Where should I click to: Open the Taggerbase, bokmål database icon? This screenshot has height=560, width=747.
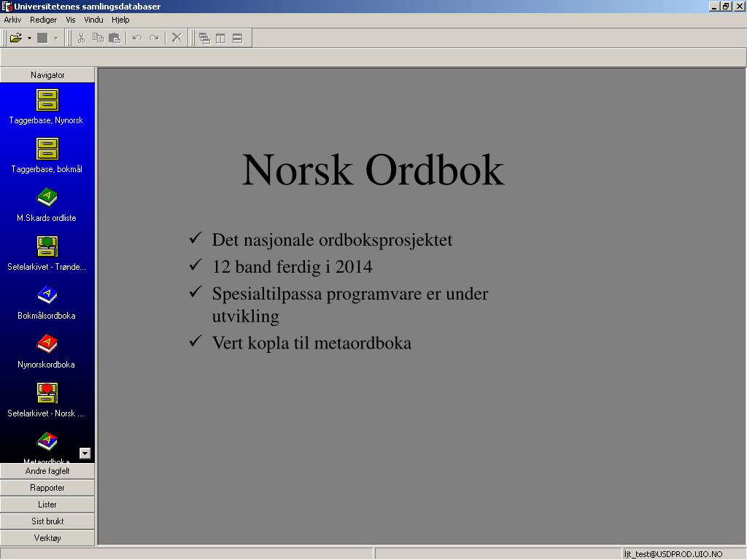click(47, 149)
